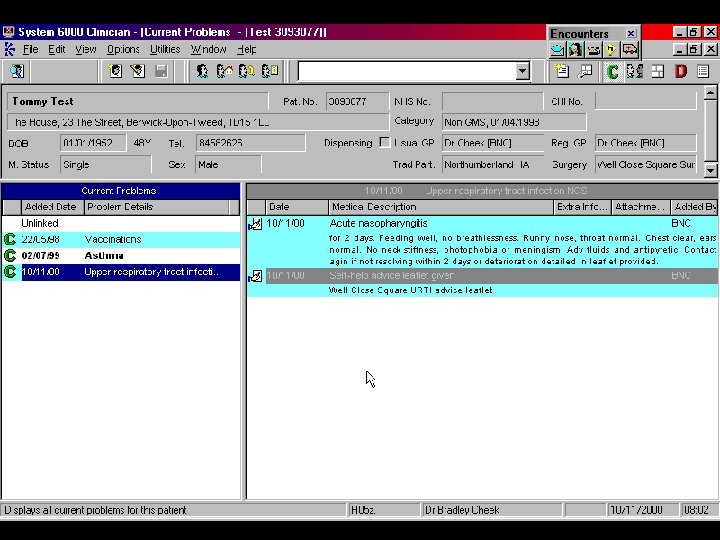The width and height of the screenshot is (720, 540).
Task: Close the Encounters floating toolbar
Action: coord(631,33)
